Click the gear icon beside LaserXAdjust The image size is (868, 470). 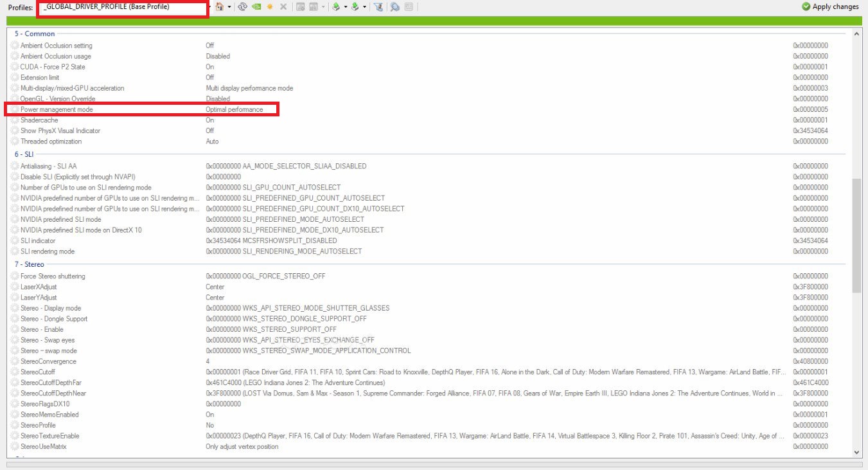tap(15, 287)
